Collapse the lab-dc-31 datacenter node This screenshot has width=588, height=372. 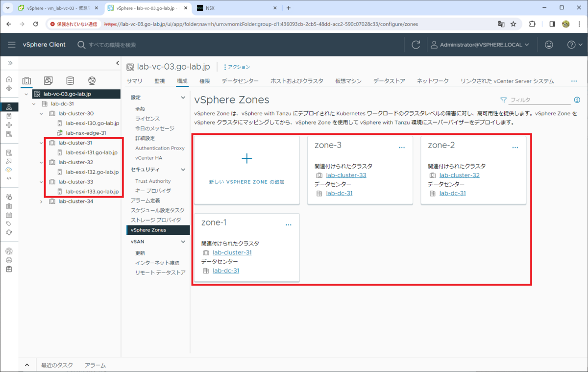[x=34, y=104]
